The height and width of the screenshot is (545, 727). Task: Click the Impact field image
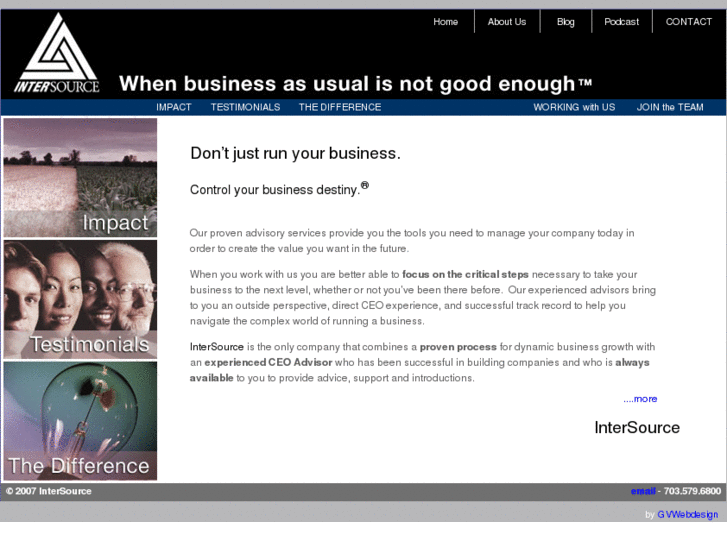pos(80,178)
